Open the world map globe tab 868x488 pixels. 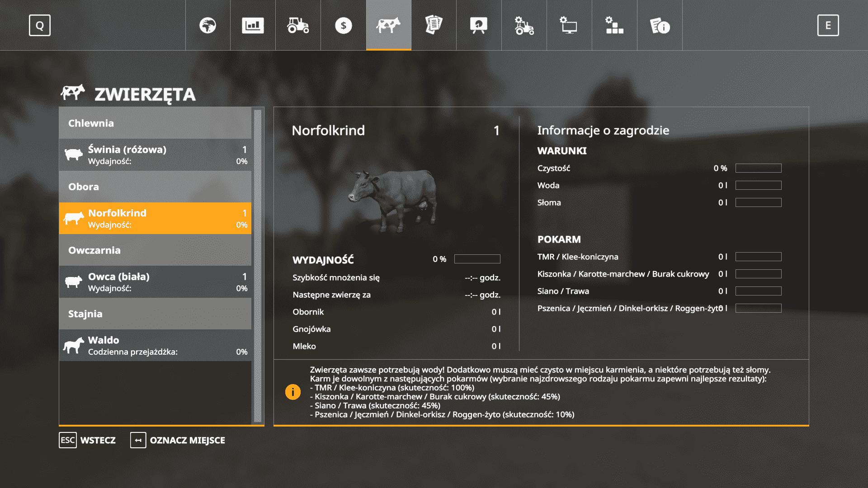coord(208,25)
